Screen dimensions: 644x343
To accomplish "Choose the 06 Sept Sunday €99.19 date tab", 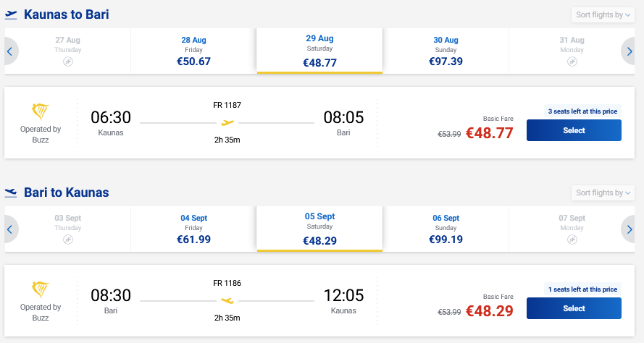I will point(446,229).
